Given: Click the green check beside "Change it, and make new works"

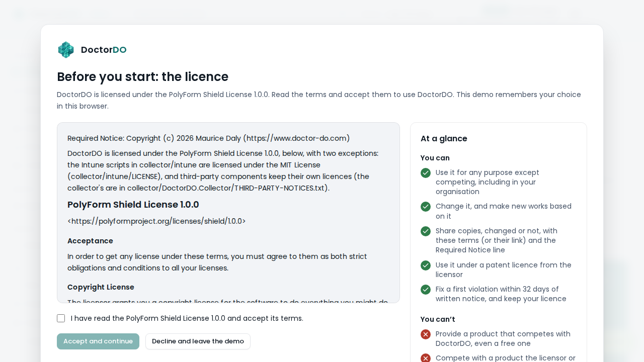Looking at the screenshot, I should coord(426,207).
